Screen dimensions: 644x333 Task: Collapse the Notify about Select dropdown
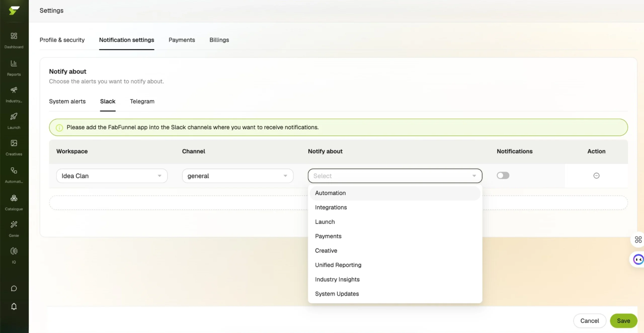(x=395, y=176)
